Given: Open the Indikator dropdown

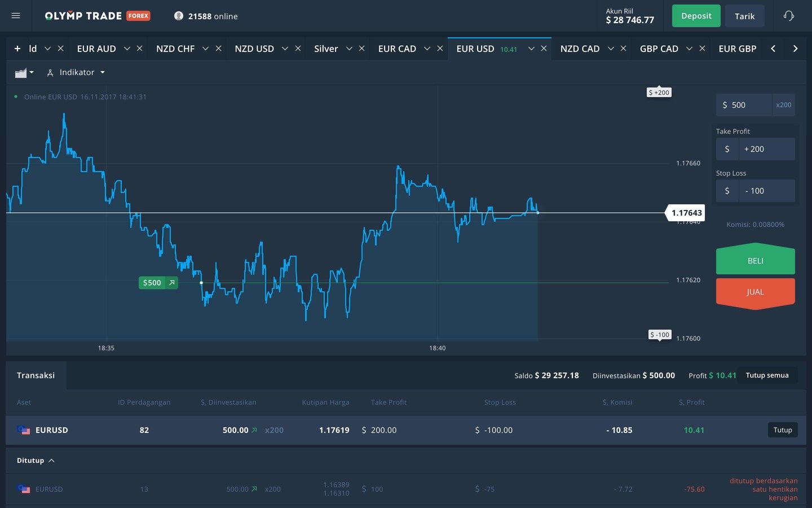Looking at the screenshot, I should click(76, 73).
